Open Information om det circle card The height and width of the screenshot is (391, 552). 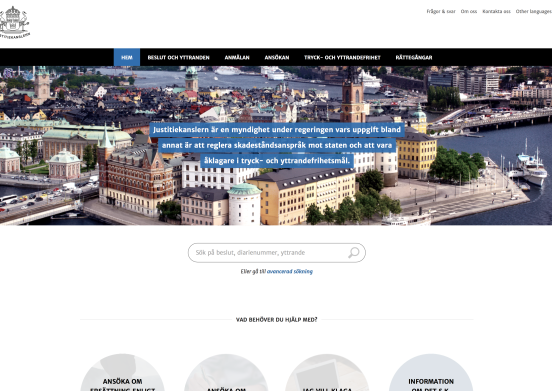tap(431, 372)
